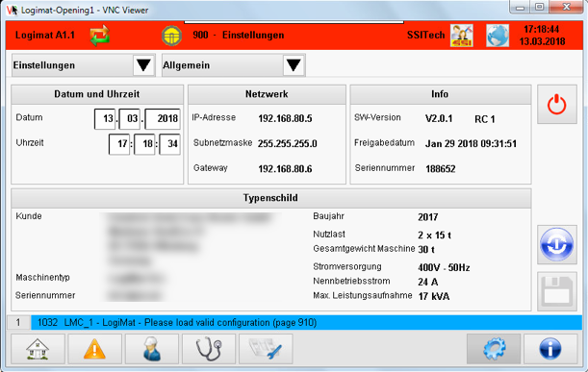Open the home screen via house icon
Image resolution: width=588 pixels, height=372 pixels.
click(x=38, y=349)
